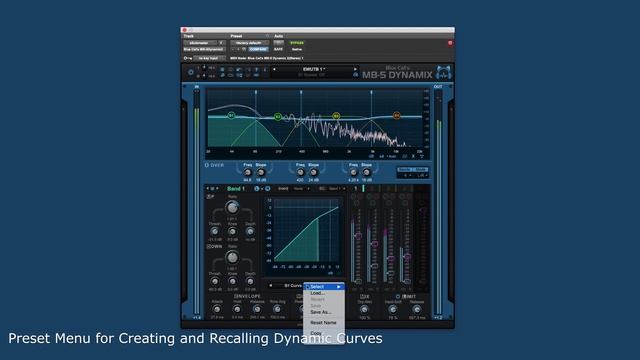
Task: Click the first crossover Freq knob
Action: click(247, 172)
